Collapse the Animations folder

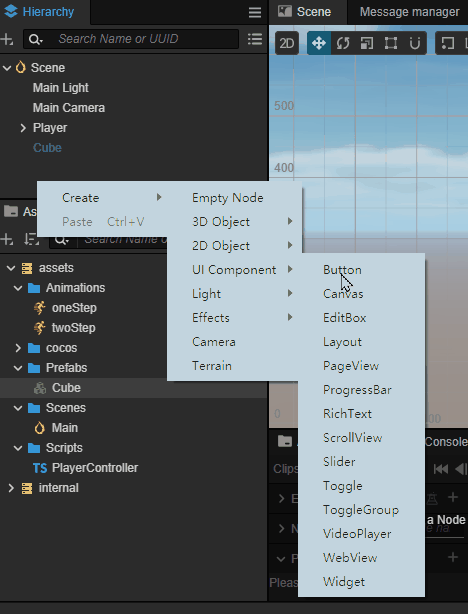point(18,288)
